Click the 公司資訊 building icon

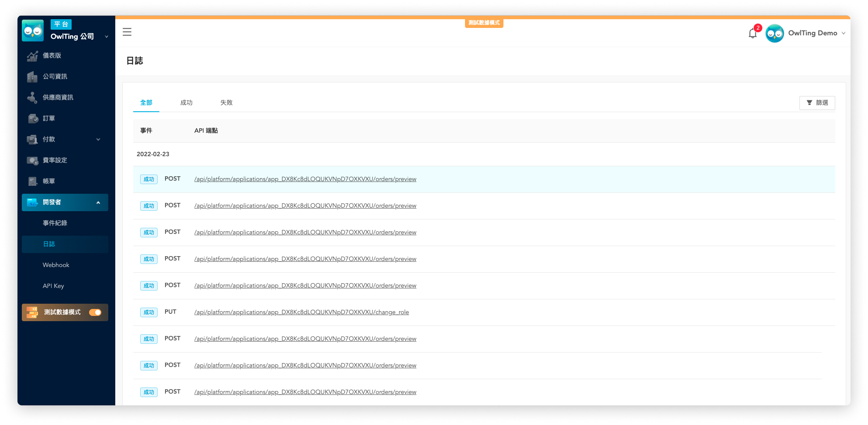[32, 77]
